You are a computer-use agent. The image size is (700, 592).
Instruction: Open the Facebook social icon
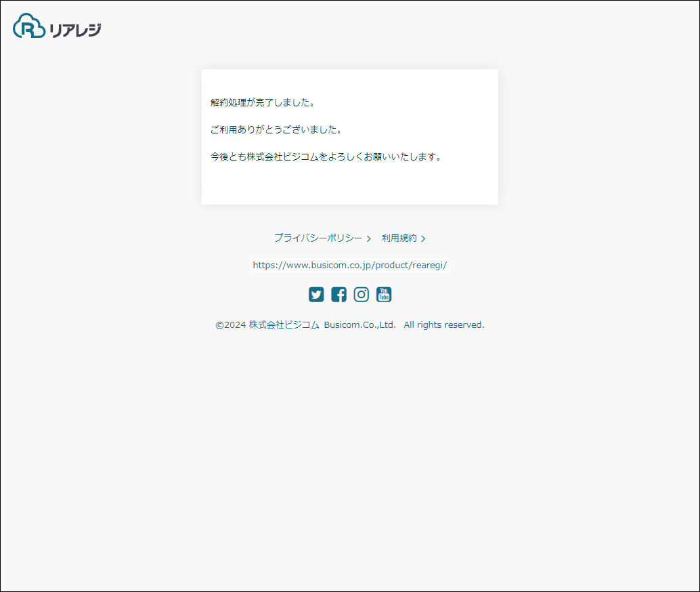339,295
